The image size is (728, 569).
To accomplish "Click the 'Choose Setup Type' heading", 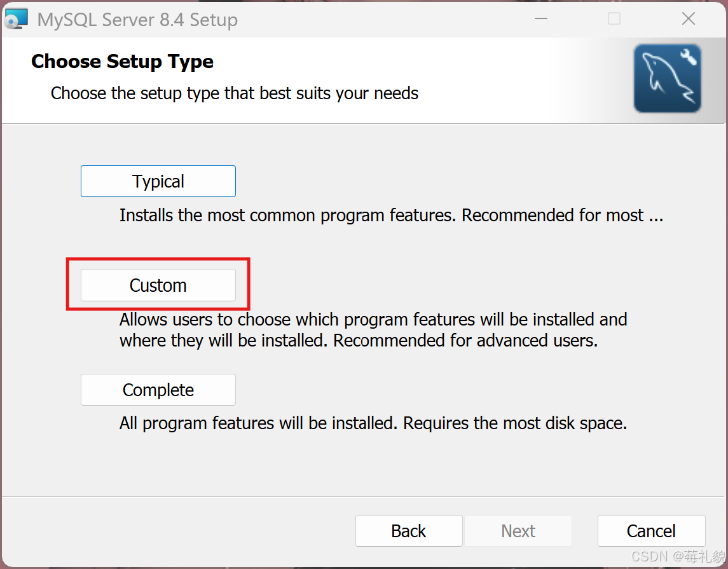I will point(122,62).
